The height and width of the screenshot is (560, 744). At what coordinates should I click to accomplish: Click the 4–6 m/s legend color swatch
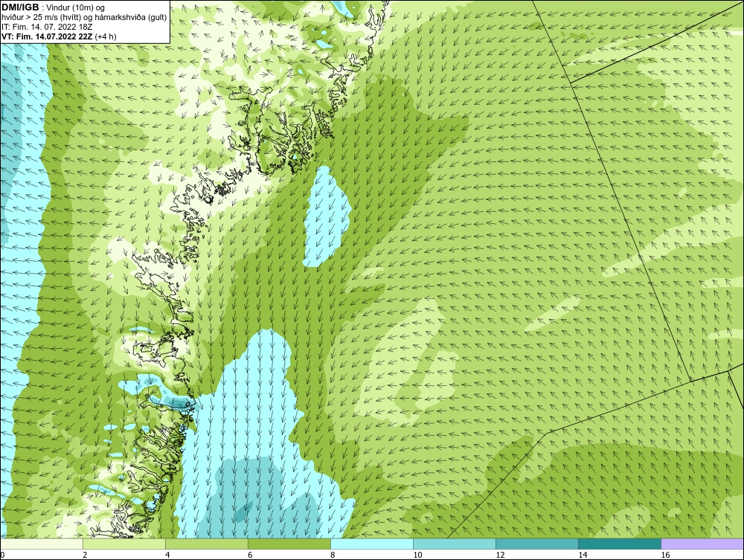(206, 544)
